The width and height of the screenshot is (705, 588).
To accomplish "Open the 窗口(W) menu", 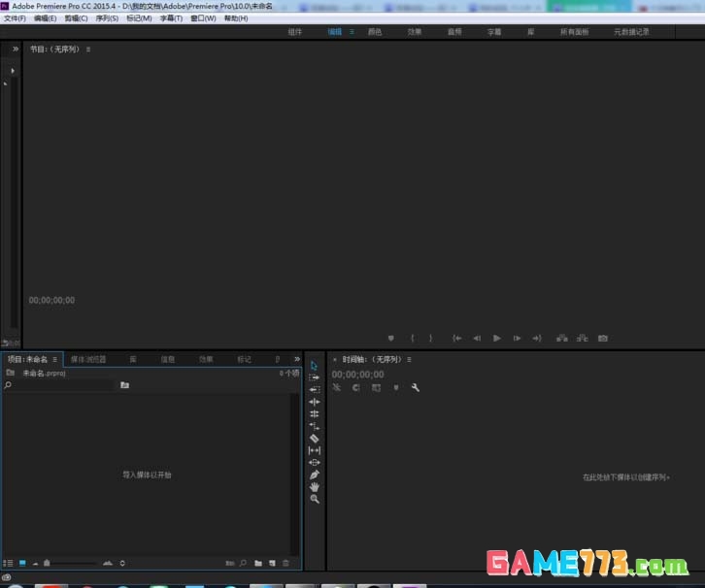I will 203,18.
